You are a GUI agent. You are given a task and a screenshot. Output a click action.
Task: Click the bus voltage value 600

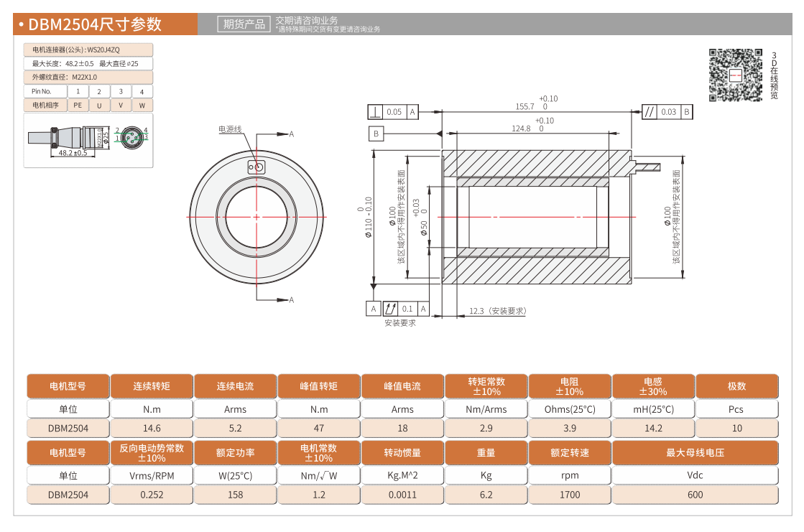point(696,495)
